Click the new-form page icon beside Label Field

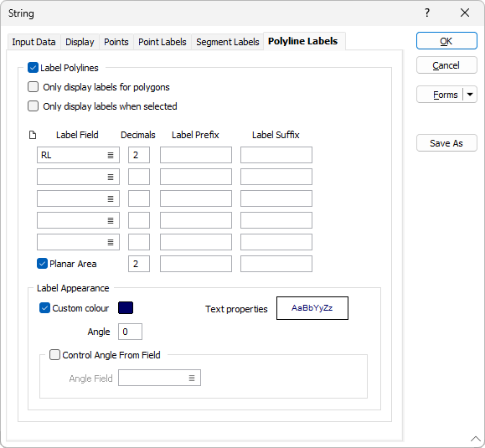[33, 135]
